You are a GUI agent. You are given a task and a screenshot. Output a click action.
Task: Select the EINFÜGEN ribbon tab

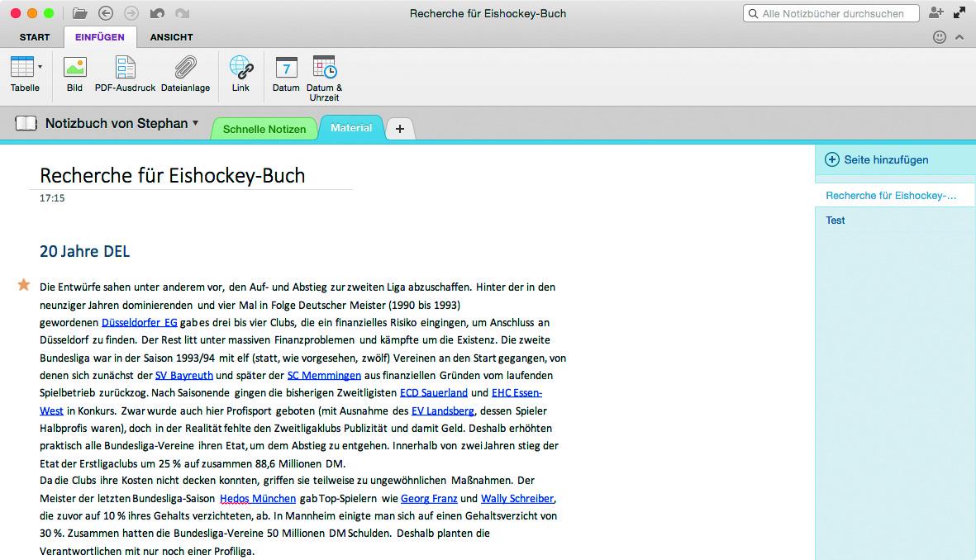100,37
